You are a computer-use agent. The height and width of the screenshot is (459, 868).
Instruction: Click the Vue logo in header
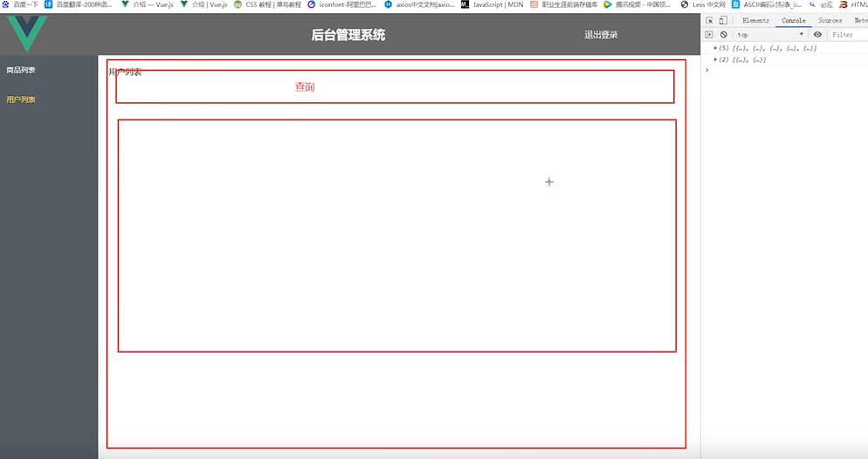(26, 34)
